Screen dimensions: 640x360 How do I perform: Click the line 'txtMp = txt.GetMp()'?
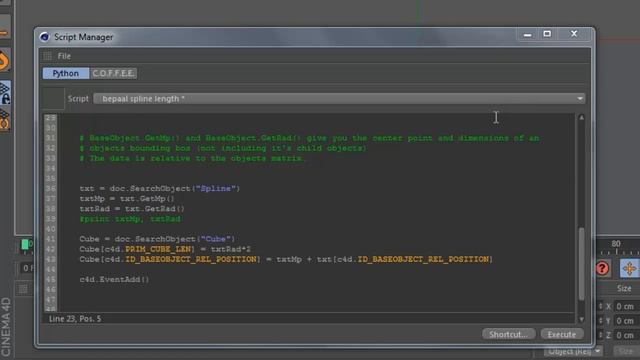(x=127, y=199)
